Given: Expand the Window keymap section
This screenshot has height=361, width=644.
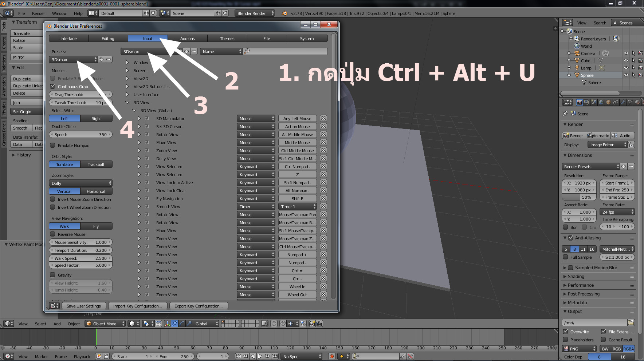Looking at the screenshot, I should [127, 63].
